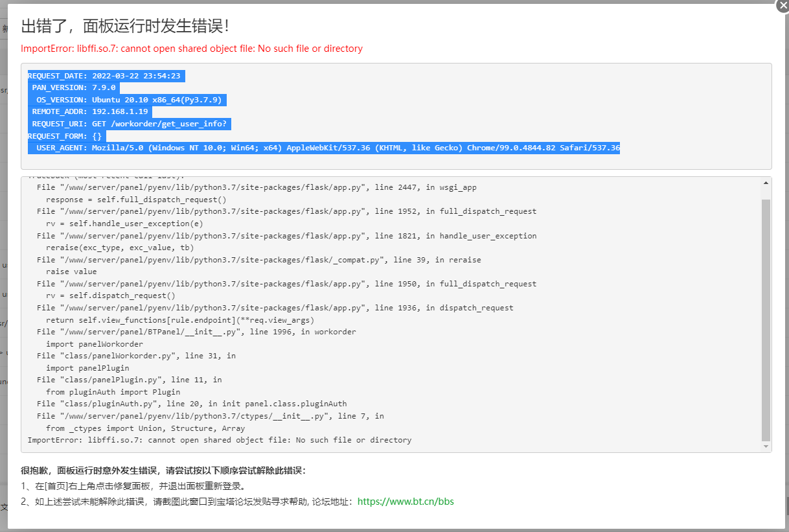The width and height of the screenshot is (789, 532).
Task: Click the traceback line ending "in wsgi_app"
Action: coord(257,187)
